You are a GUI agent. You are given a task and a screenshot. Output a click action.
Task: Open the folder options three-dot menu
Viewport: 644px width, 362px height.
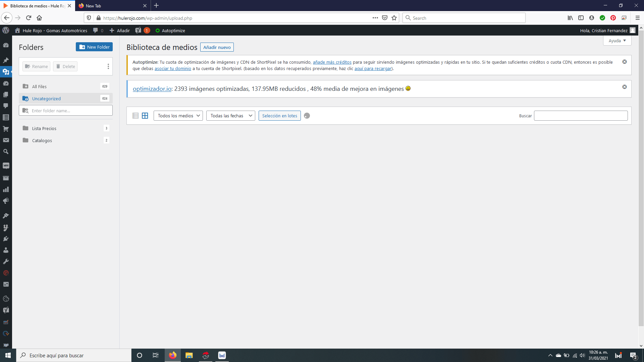point(108,66)
